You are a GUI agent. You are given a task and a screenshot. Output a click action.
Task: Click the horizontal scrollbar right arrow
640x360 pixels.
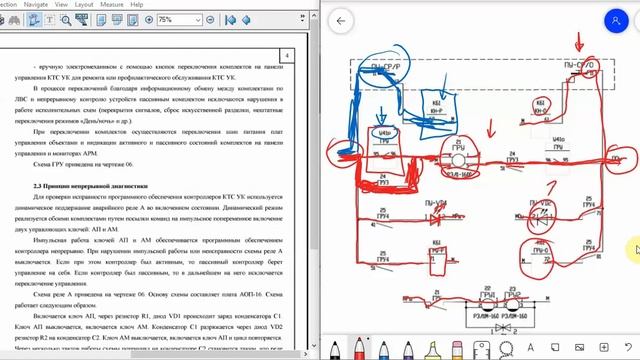coord(306,354)
